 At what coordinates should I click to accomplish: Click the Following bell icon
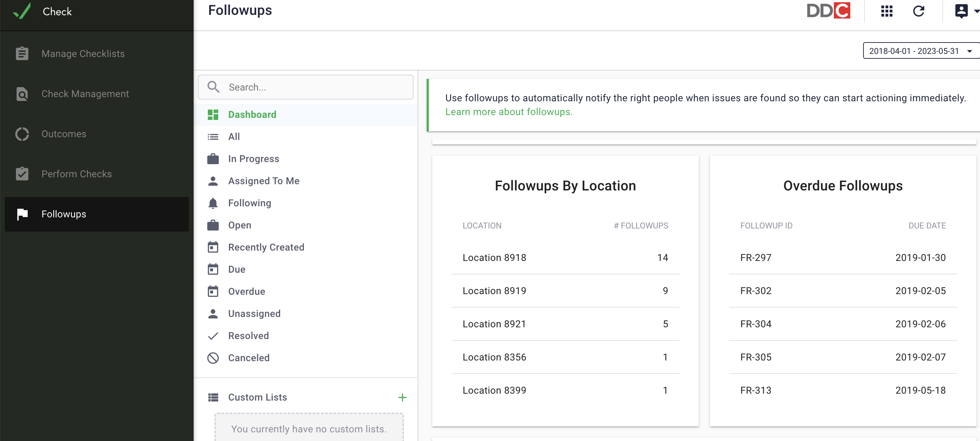(x=213, y=203)
